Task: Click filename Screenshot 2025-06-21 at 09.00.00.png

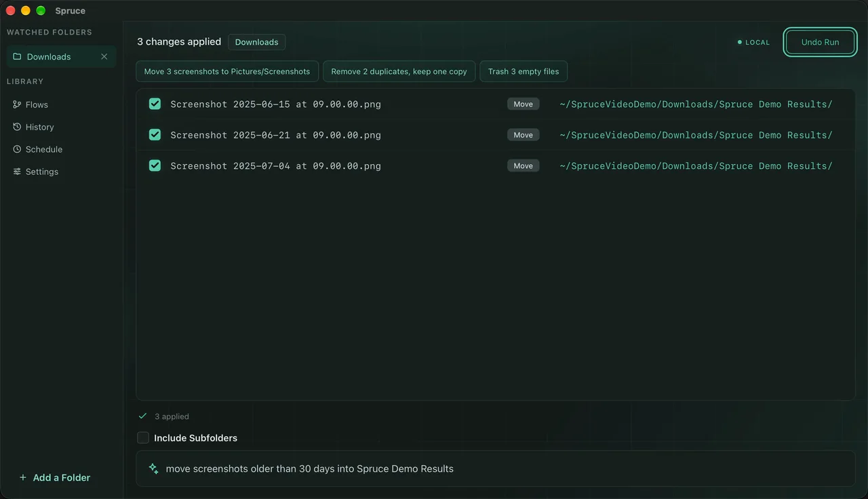Action: click(x=275, y=135)
